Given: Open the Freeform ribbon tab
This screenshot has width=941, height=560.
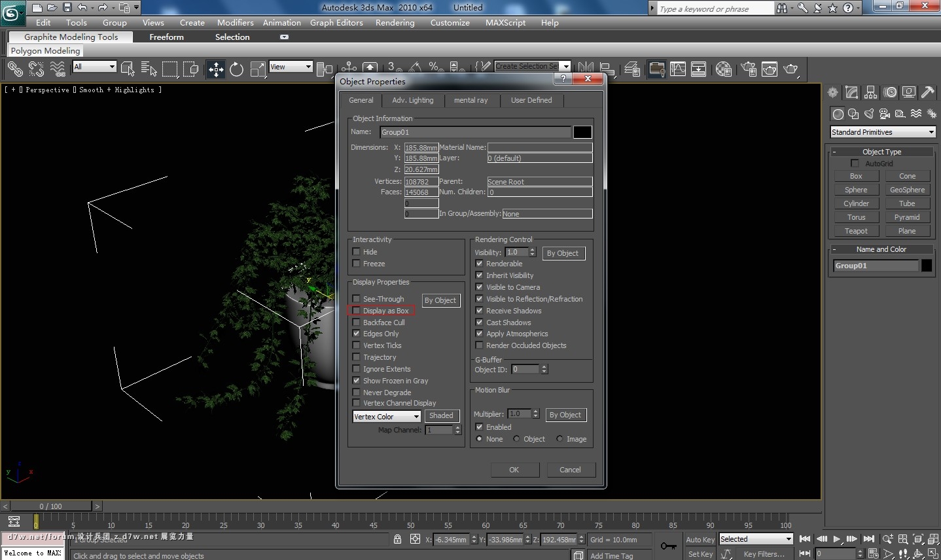Looking at the screenshot, I should click(166, 37).
